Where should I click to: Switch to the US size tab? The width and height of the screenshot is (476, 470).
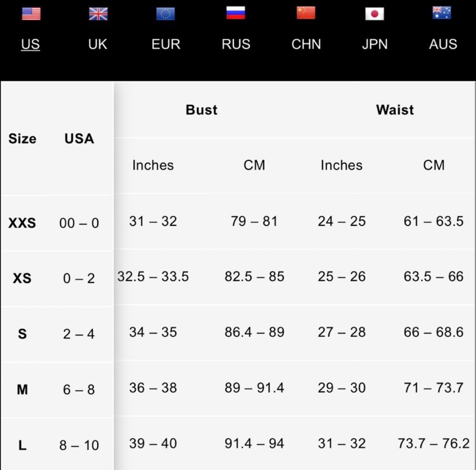[x=30, y=44]
